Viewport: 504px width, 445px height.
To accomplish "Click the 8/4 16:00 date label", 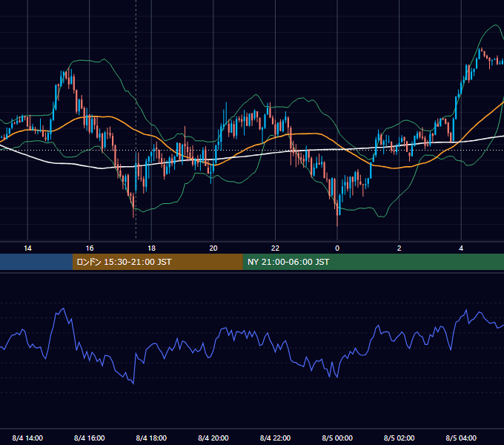I will click(x=90, y=438).
